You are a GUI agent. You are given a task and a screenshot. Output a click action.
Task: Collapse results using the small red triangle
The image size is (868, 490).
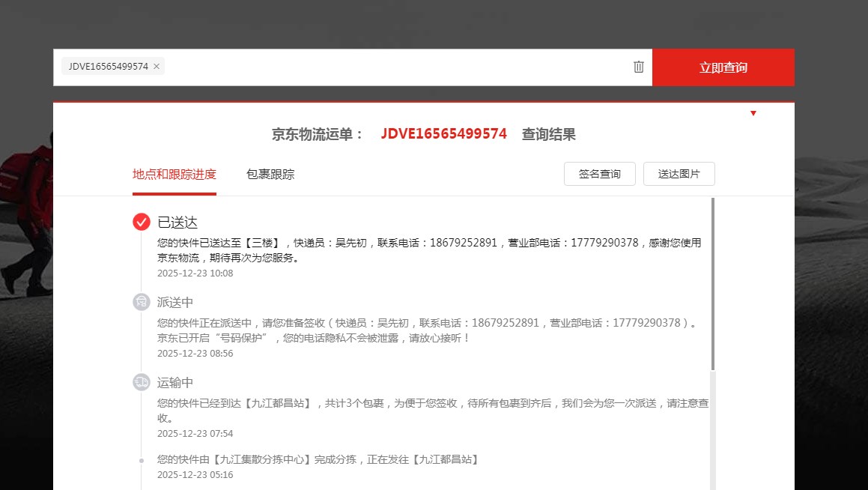pos(753,113)
